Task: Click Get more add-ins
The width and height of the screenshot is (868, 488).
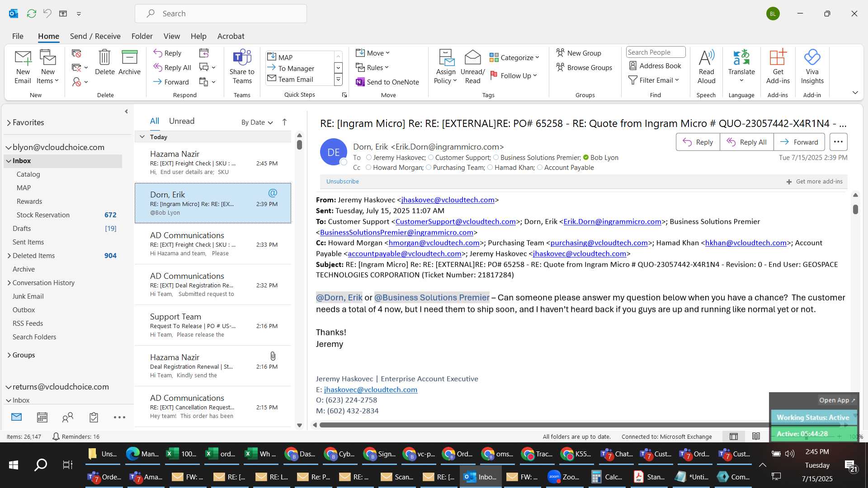Action: coord(814,181)
